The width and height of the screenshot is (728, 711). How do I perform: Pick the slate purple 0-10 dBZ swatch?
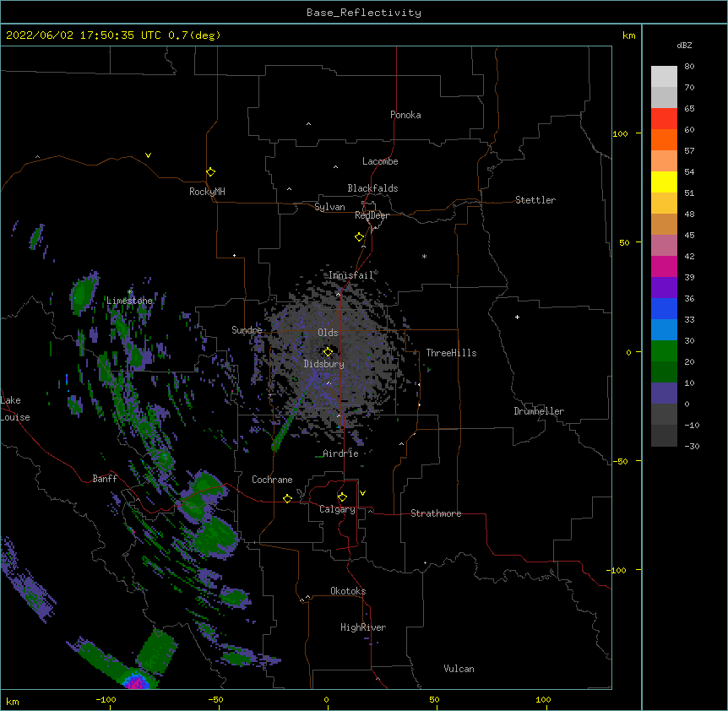click(x=664, y=393)
